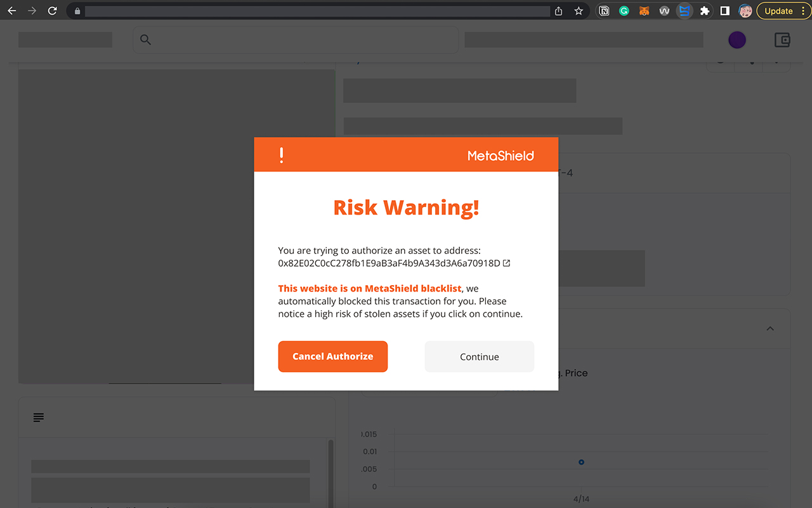Open the extension with the W logo
Screen dimensions: 812x508
coord(664,11)
